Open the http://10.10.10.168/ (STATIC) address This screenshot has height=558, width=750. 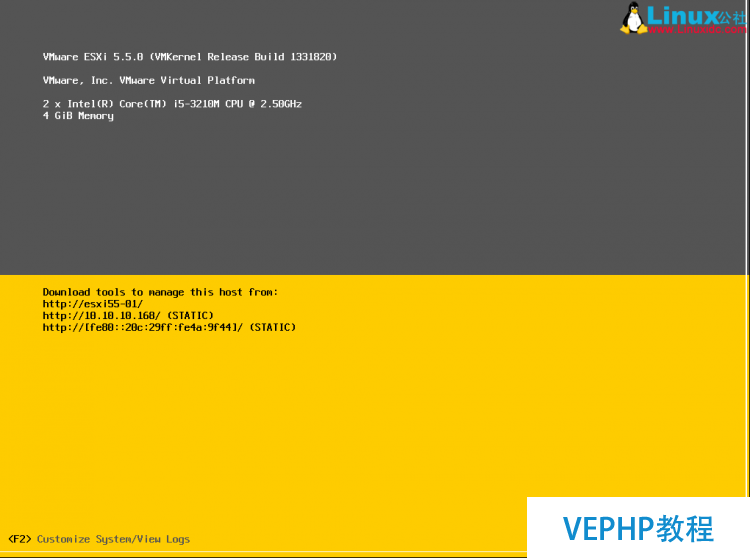(x=128, y=316)
